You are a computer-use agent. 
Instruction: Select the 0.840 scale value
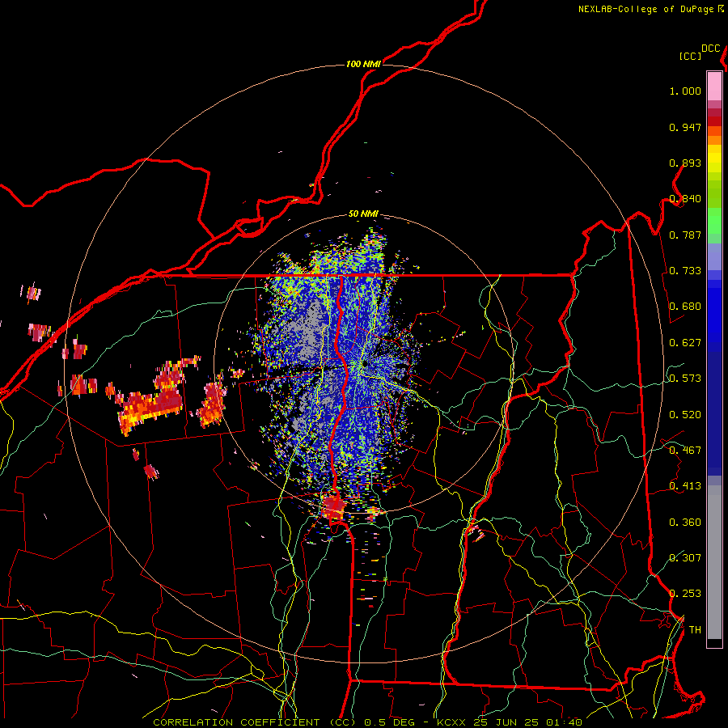(x=685, y=199)
